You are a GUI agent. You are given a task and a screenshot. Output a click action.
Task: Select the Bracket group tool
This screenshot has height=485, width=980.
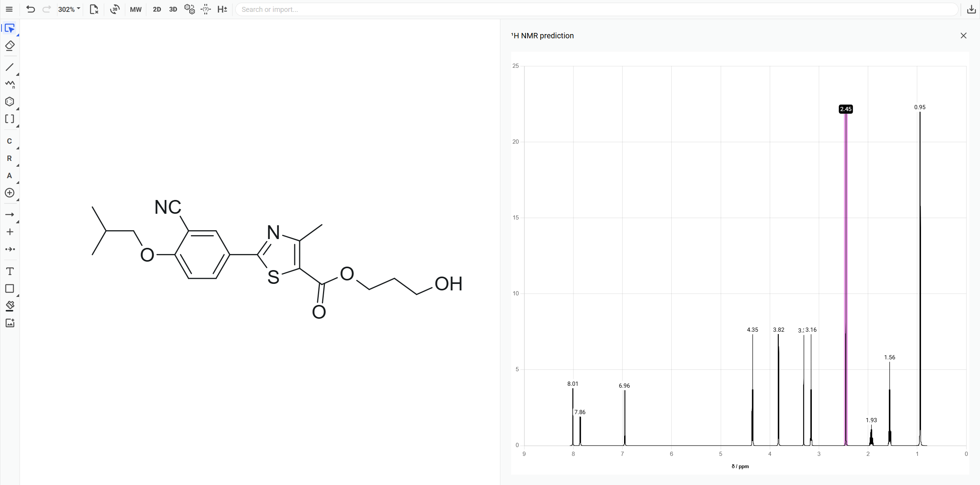(x=9, y=119)
